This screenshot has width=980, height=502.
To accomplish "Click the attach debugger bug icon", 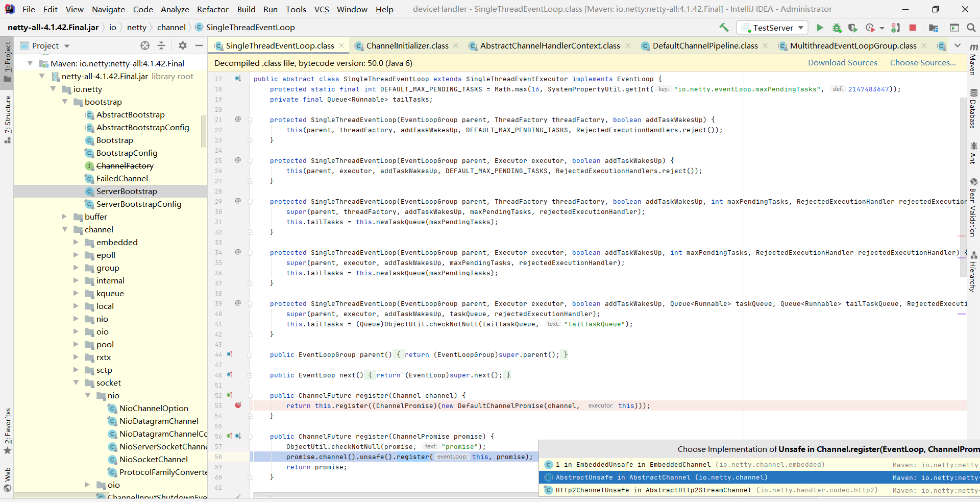I will click(x=896, y=28).
